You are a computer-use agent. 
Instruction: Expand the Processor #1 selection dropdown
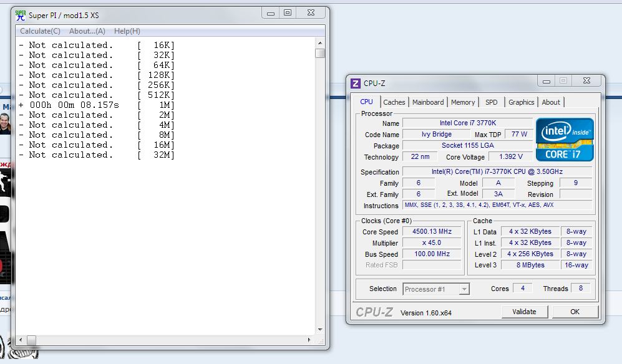[464, 289]
